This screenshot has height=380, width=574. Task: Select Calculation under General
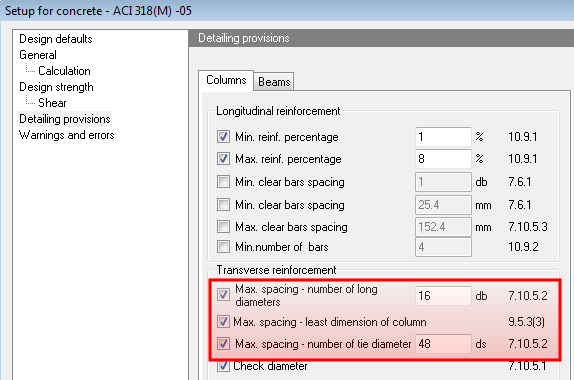pos(64,71)
